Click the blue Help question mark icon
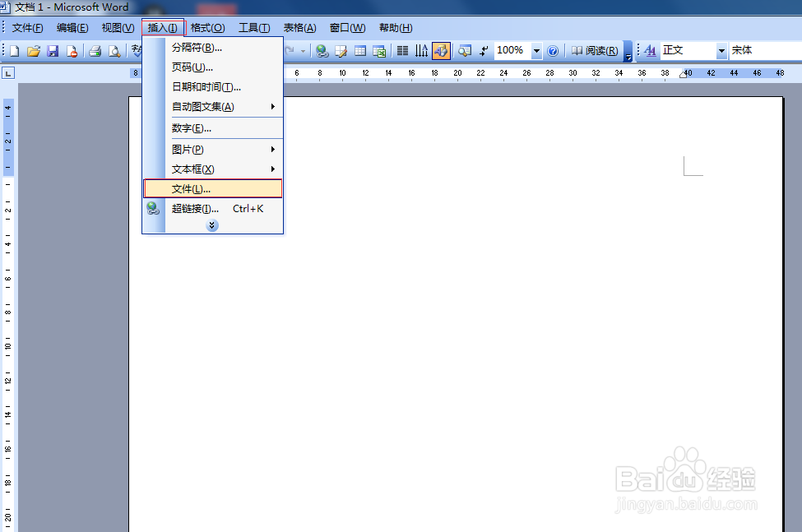The height and width of the screenshot is (532, 802). pyautogui.click(x=553, y=51)
